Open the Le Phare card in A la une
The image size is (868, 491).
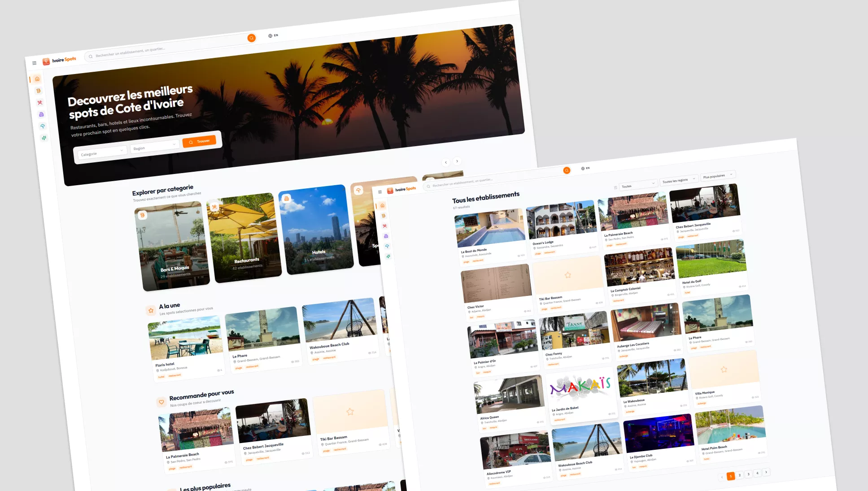[x=263, y=339]
